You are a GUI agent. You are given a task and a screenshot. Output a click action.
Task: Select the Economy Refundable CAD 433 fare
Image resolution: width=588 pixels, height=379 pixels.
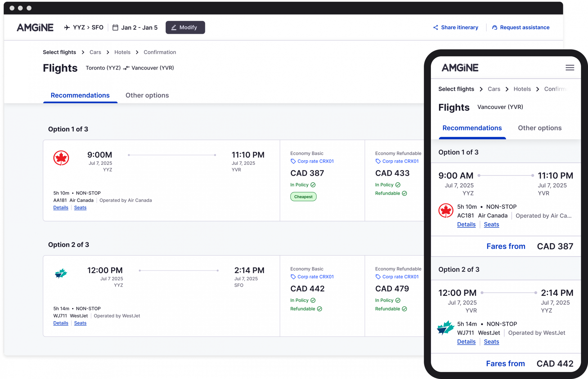[x=394, y=180]
